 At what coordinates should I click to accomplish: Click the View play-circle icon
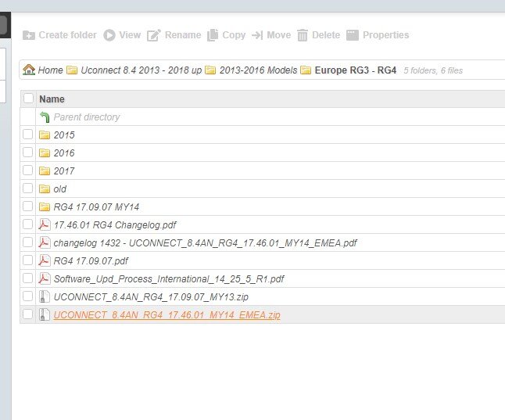click(x=109, y=35)
